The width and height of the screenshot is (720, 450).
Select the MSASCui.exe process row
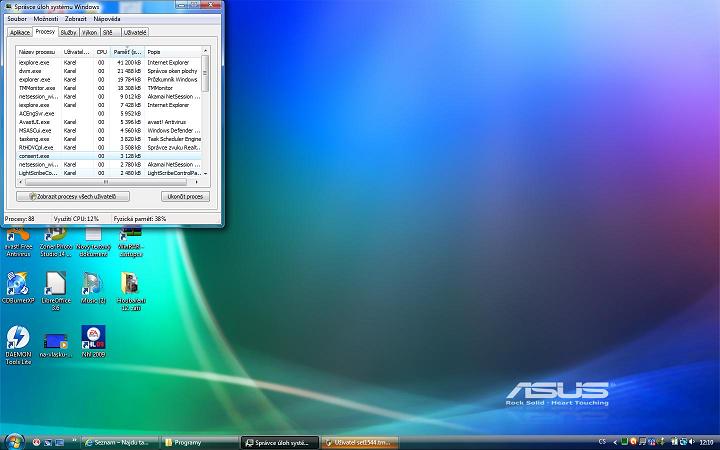(109, 130)
